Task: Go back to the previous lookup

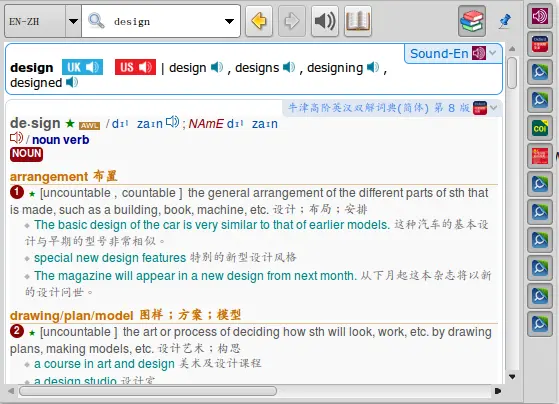Action: (259, 21)
